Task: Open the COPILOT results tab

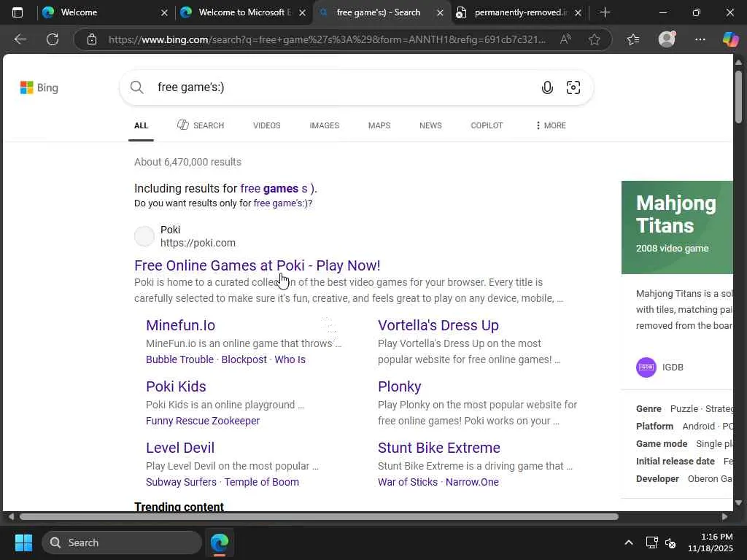Action: pos(487,125)
